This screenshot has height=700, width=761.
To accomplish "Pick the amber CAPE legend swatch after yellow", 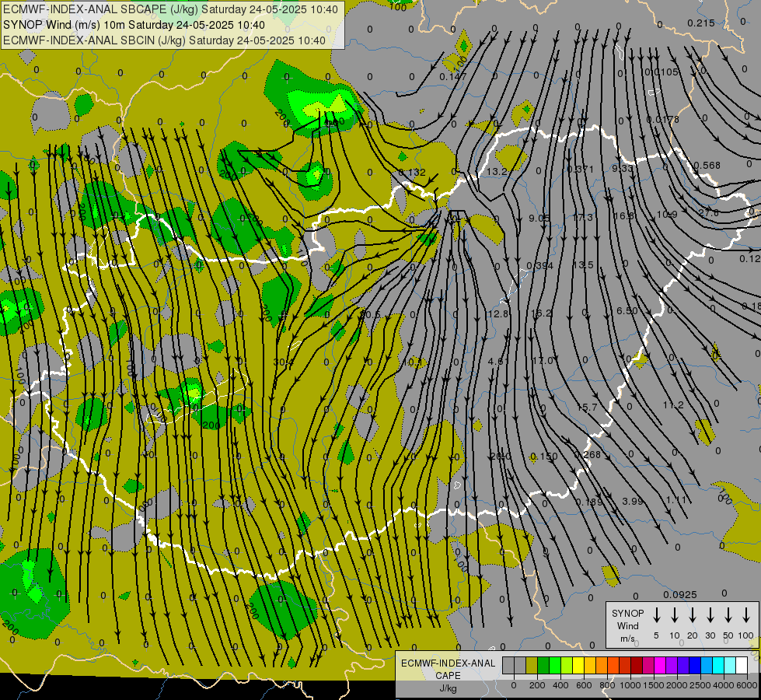I will click(590, 665).
